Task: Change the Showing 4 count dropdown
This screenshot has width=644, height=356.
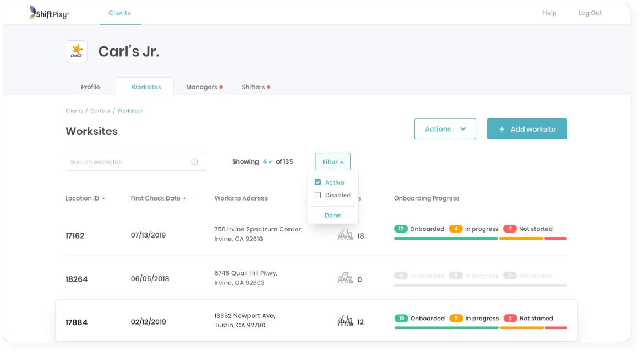Action: (x=268, y=161)
